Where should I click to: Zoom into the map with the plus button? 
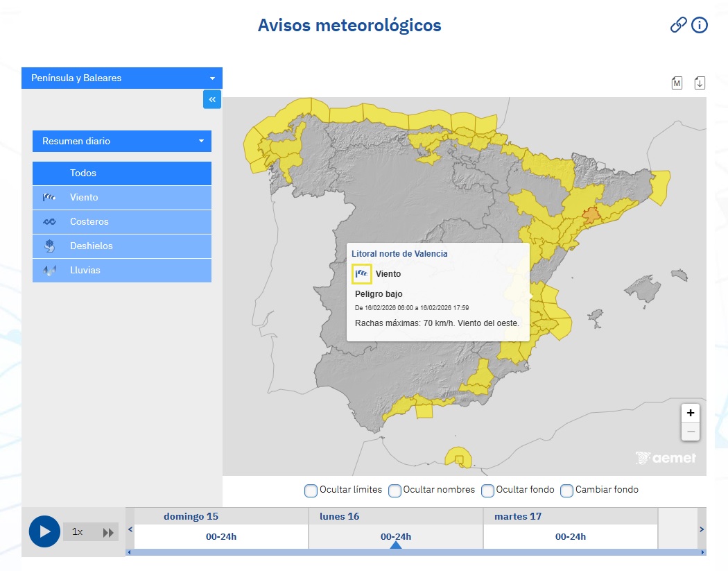(x=690, y=413)
